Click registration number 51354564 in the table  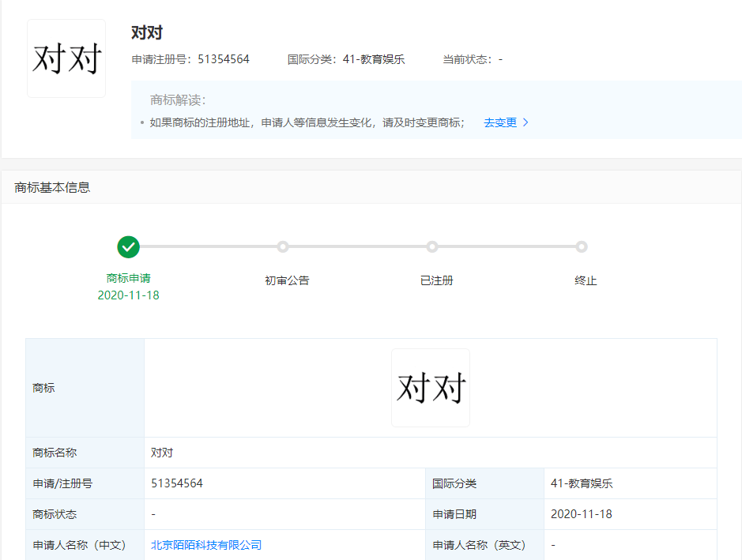177,483
